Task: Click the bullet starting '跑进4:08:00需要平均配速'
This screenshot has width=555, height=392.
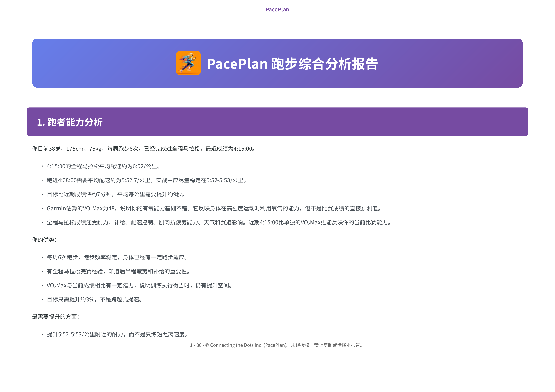Action: [x=147, y=180]
